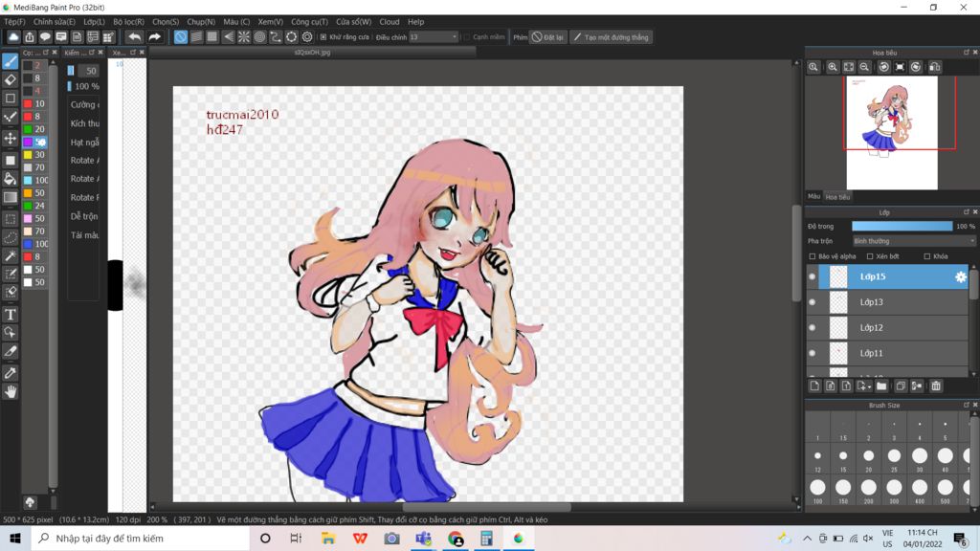Select the Eraser tool
This screenshot has width=980, height=551.
click(10, 79)
